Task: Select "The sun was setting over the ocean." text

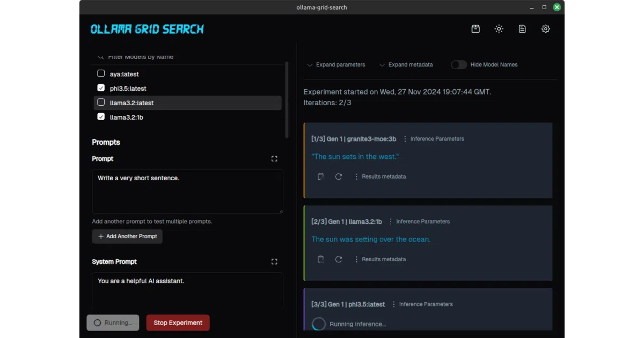Action: [371, 239]
